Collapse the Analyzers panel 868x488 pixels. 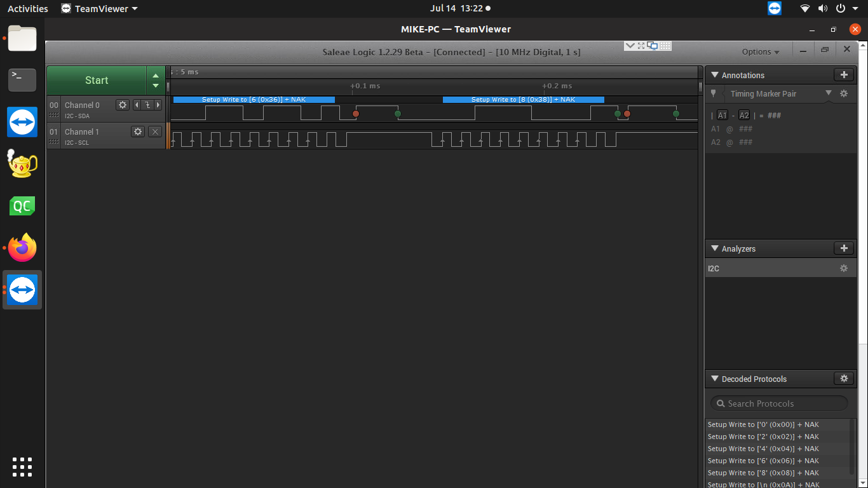(x=714, y=249)
